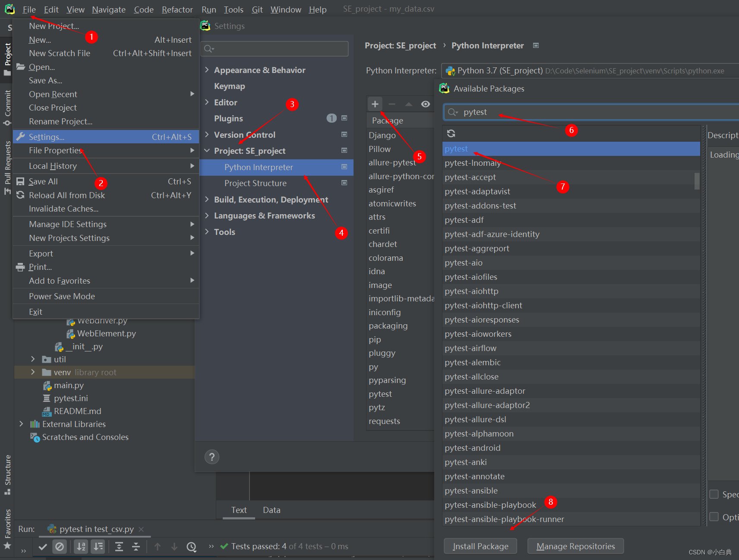Expand the venv library root folder

click(33, 372)
